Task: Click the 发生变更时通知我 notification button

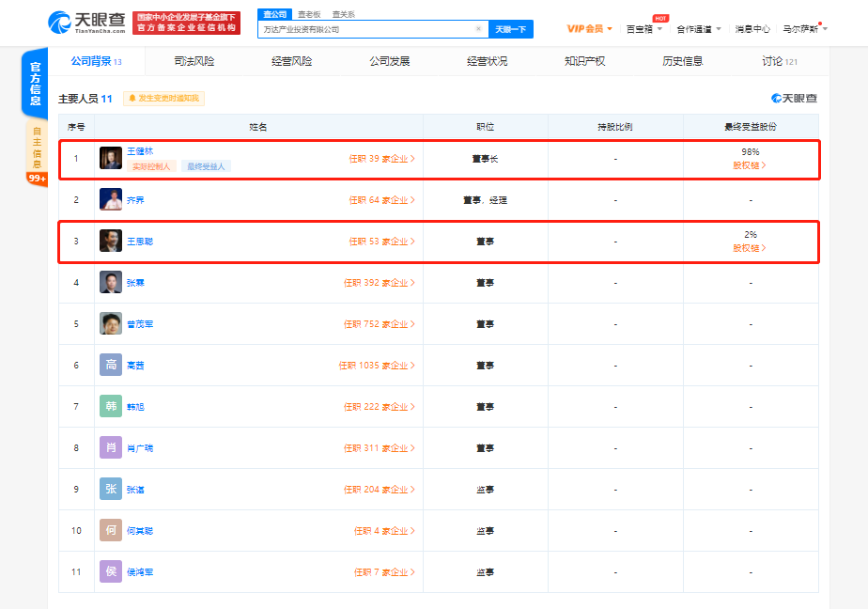Action: pyautogui.click(x=163, y=98)
